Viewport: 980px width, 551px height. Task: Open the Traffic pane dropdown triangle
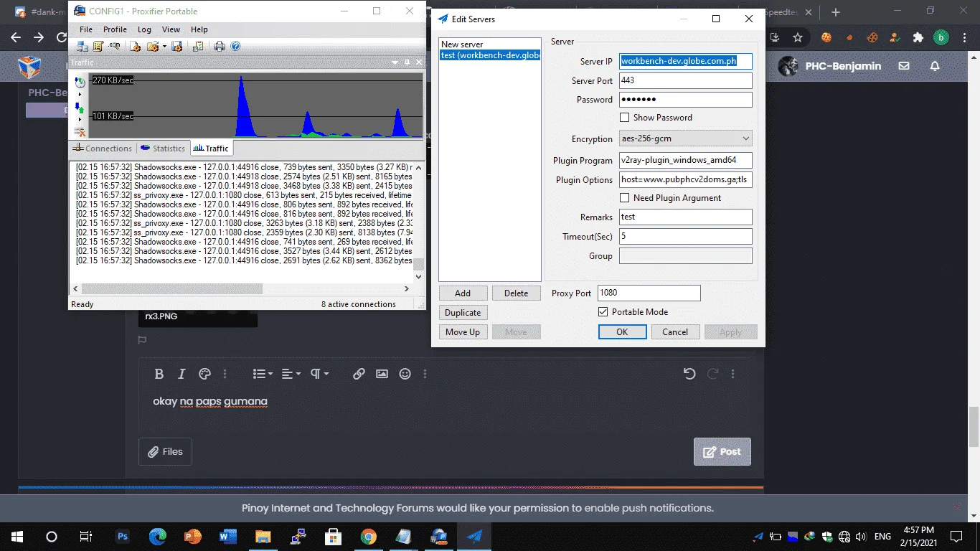[395, 63]
